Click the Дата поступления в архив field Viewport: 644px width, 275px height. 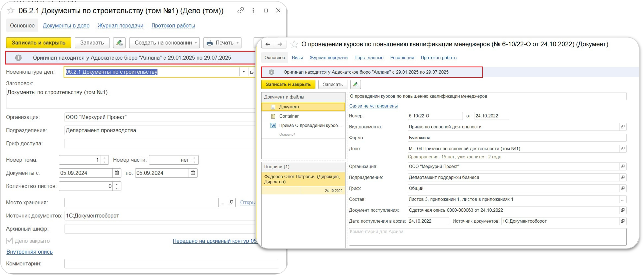[x=428, y=221]
